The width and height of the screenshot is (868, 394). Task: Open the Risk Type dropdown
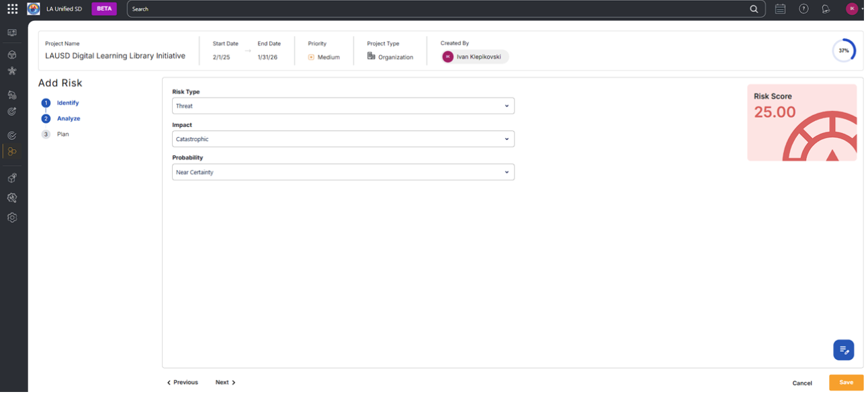(343, 106)
